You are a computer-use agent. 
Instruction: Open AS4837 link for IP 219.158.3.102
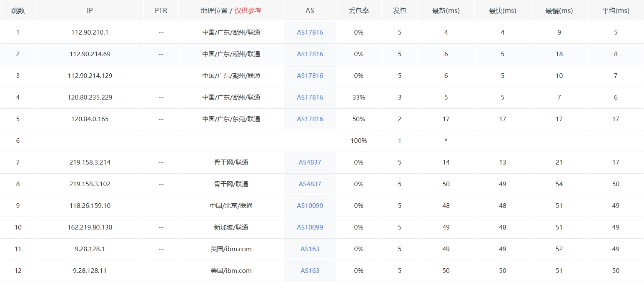[x=310, y=184]
